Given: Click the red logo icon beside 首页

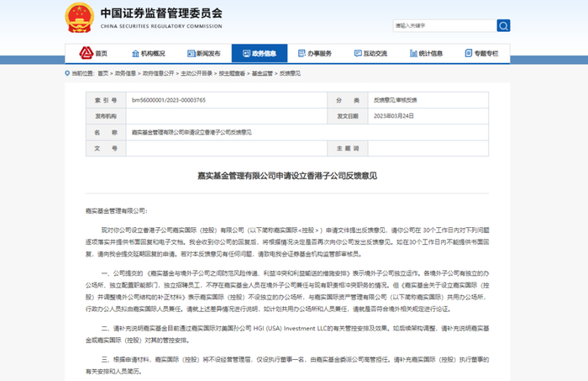Looking at the screenshot, I should tap(86, 53).
